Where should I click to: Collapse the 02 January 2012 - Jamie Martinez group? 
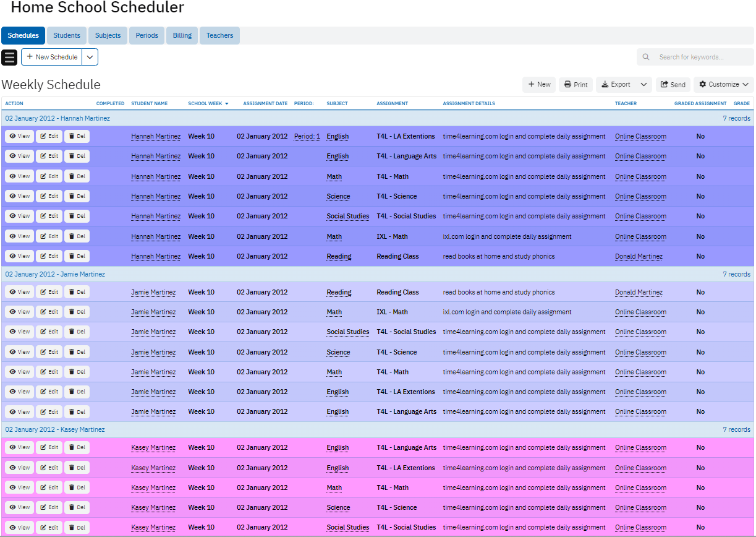pos(55,274)
